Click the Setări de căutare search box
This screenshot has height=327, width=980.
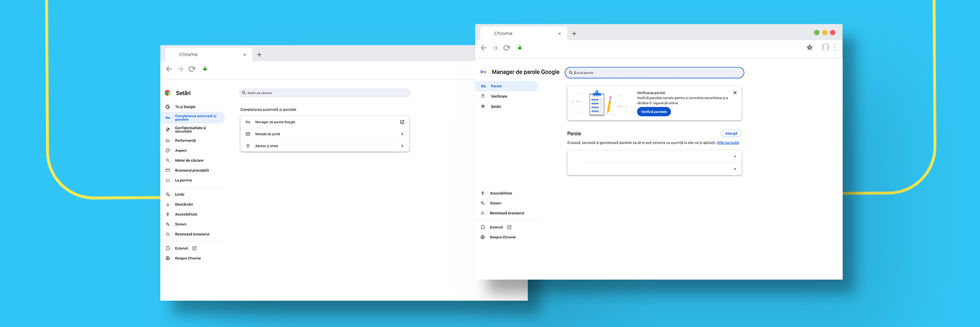tap(325, 93)
